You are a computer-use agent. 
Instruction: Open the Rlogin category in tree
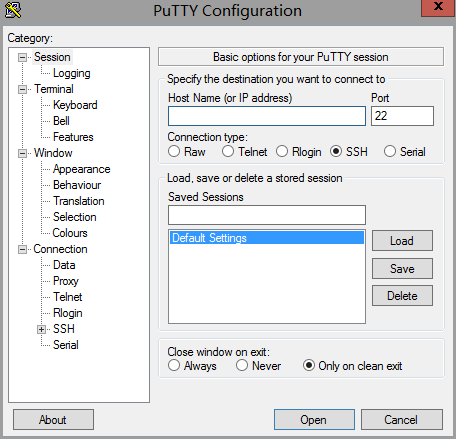pos(68,313)
